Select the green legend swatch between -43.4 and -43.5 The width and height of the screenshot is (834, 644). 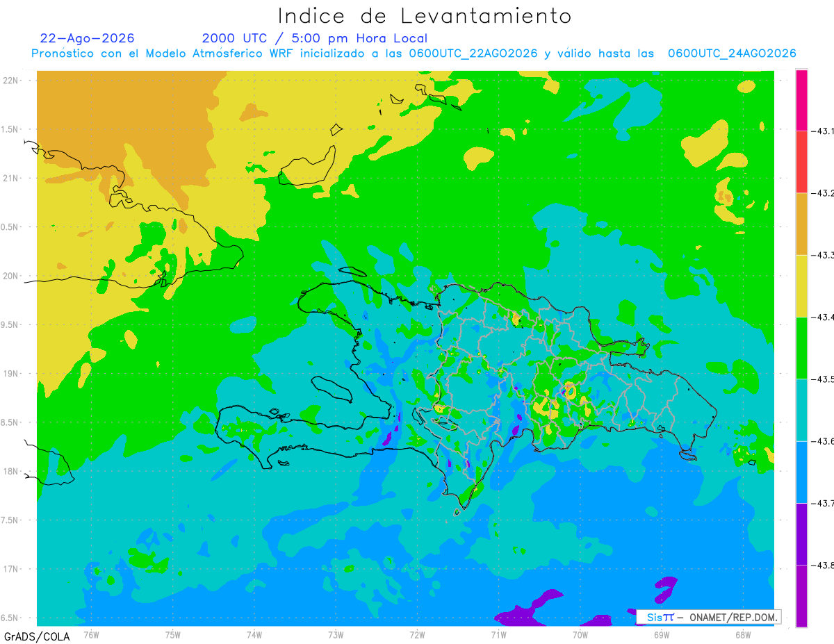801,347
